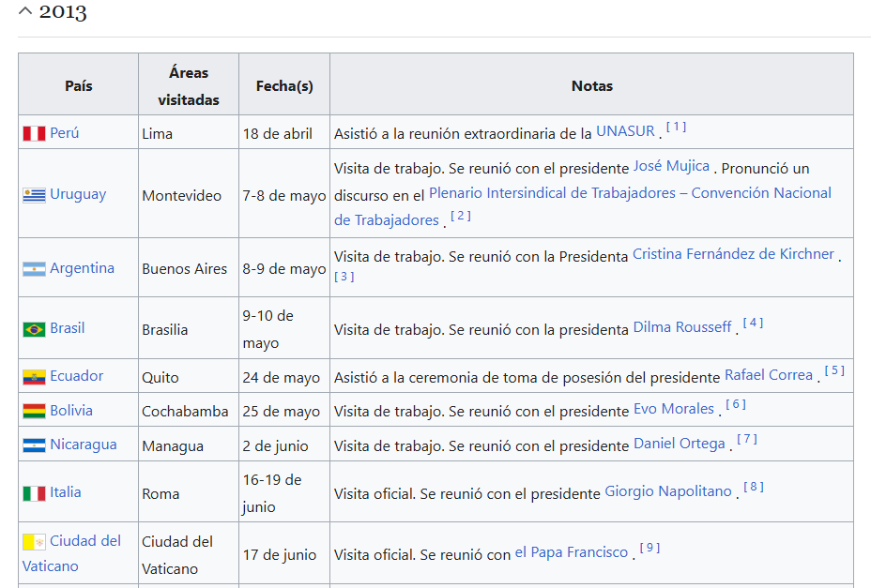The height and width of the screenshot is (588, 871).
Task: Open the Perú country link
Action: [65, 133]
